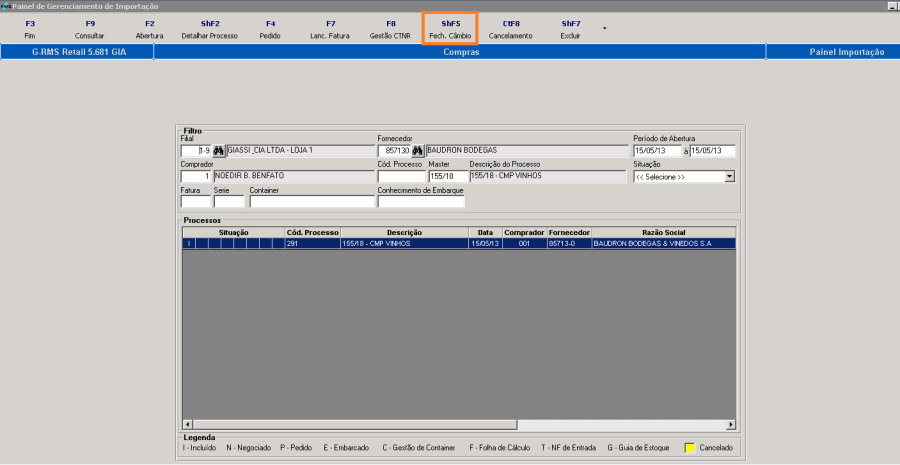Click the Razão Social column header
The width and height of the screenshot is (900, 465).
coord(664,232)
